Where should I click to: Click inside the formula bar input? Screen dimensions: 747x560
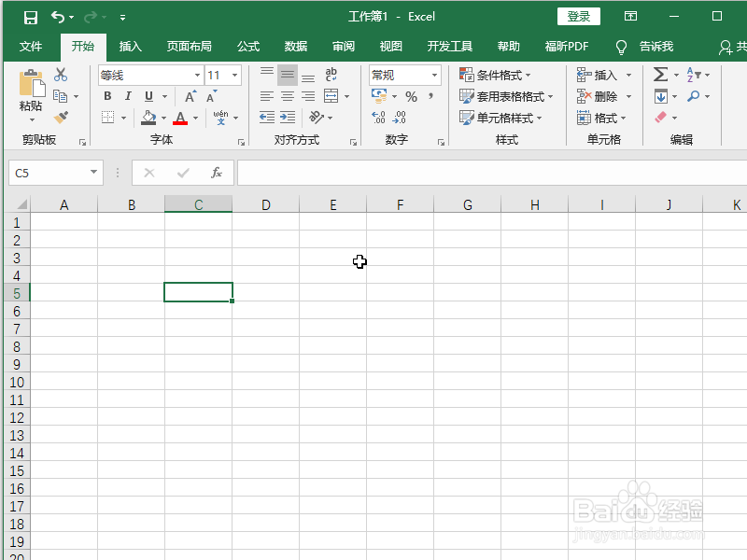click(x=492, y=173)
